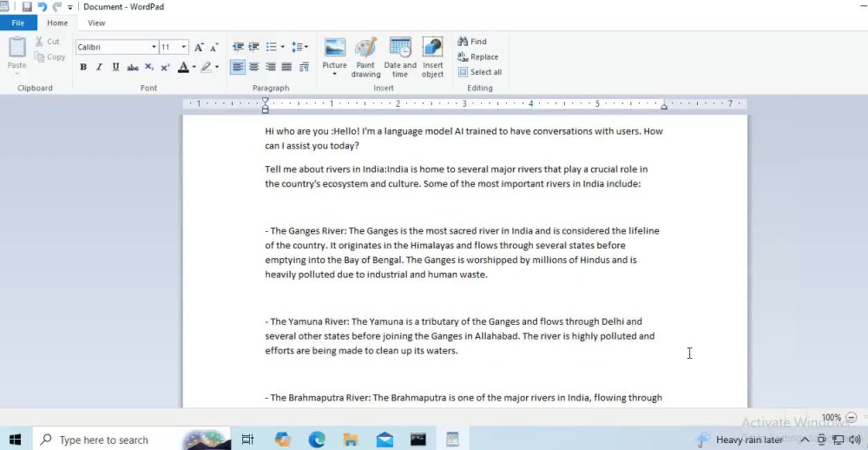
Task: Open the text color dropdown arrow
Action: tap(194, 67)
